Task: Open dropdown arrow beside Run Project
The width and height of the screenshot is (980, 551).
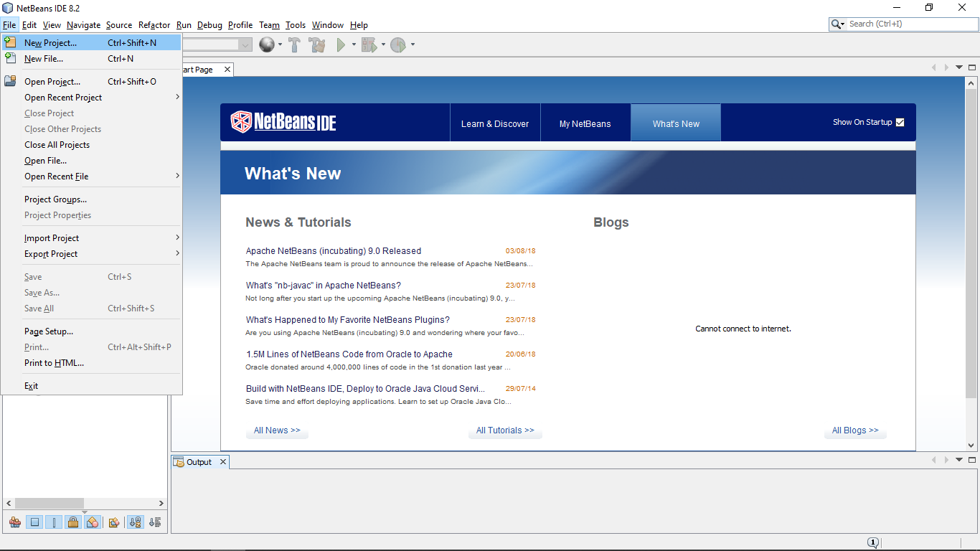Action: 354,44
